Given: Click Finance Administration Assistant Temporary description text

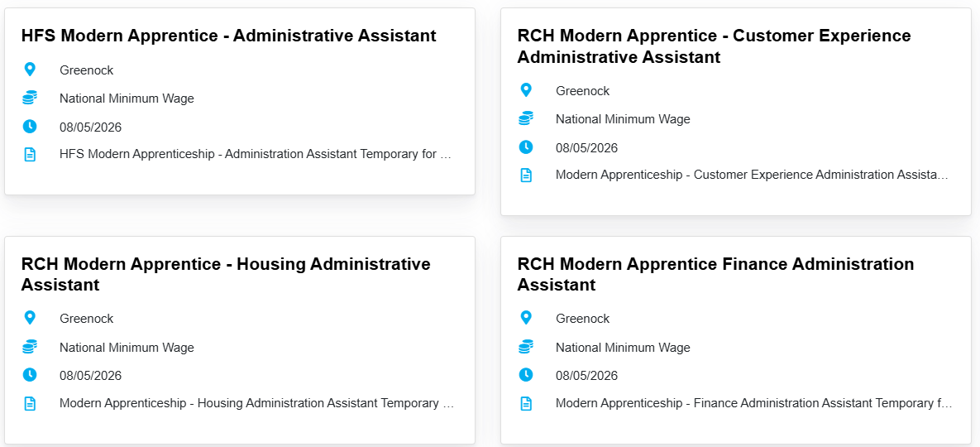Looking at the screenshot, I should (753, 403).
